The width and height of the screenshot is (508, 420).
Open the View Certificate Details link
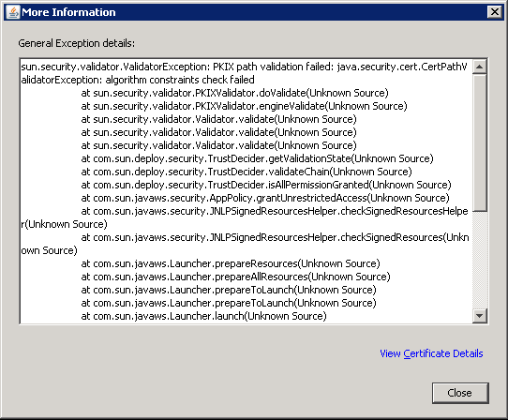coord(431,353)
